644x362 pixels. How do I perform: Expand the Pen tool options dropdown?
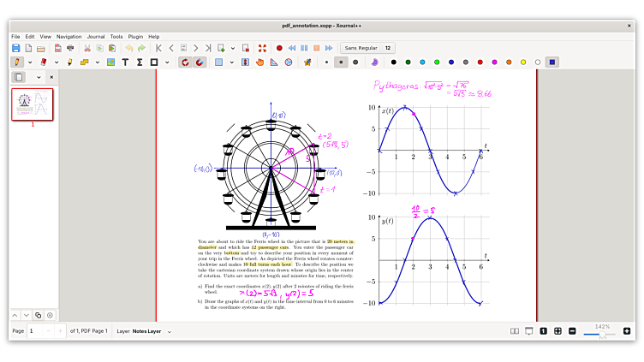click(30, 62)
